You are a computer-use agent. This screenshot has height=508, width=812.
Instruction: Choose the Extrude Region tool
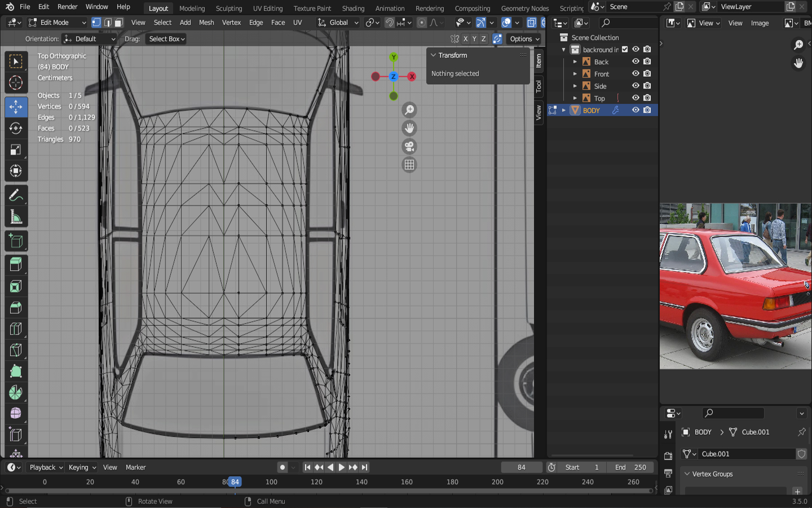pos(16,264)
